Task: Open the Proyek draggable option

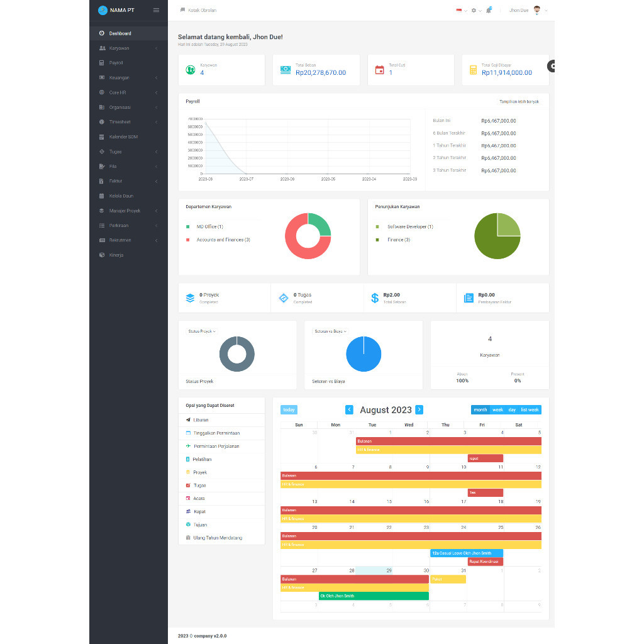Action: (x=221, y=472)
